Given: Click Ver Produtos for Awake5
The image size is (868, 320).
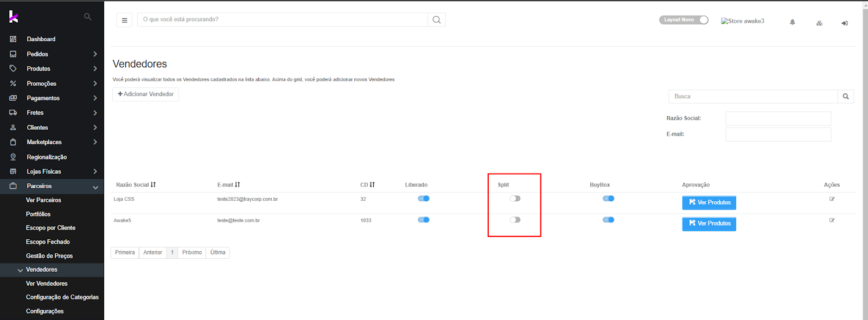Looking at the screenshot, I should click(709, 223).
